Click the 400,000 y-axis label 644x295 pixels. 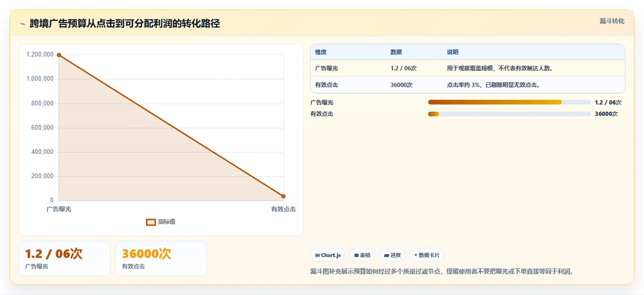(42, 152)
